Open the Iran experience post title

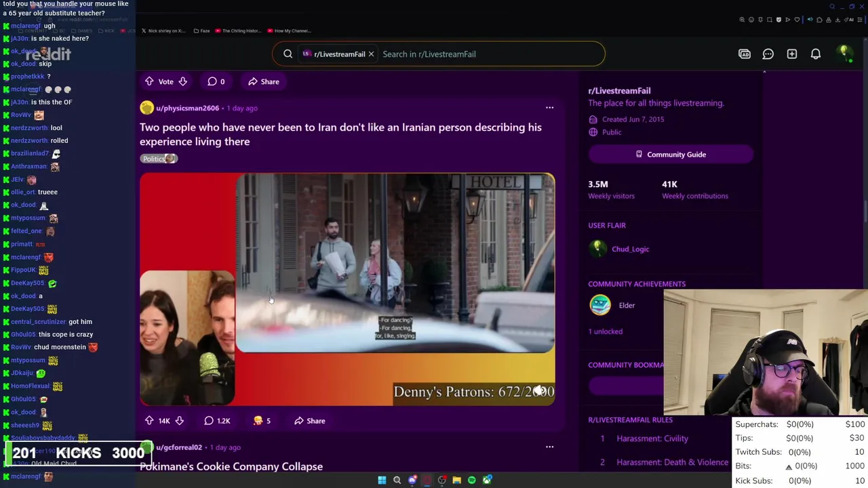(340, 134)
